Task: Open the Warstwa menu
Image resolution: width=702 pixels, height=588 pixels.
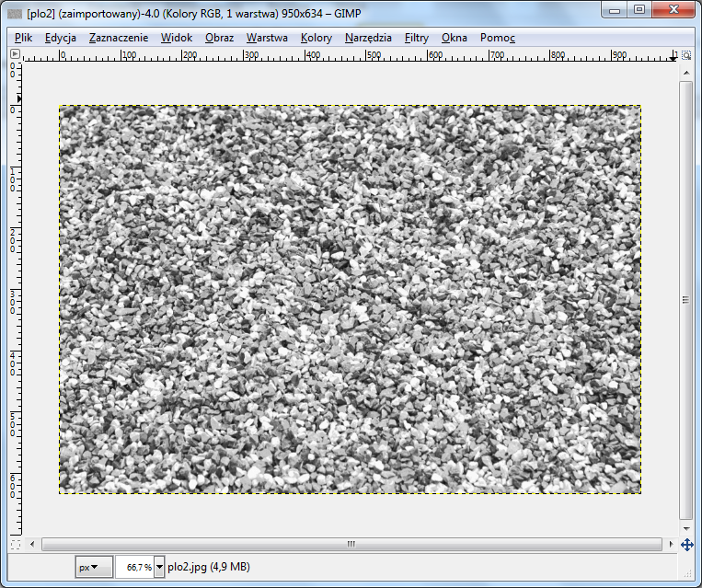Action: (x=267, y=38)
